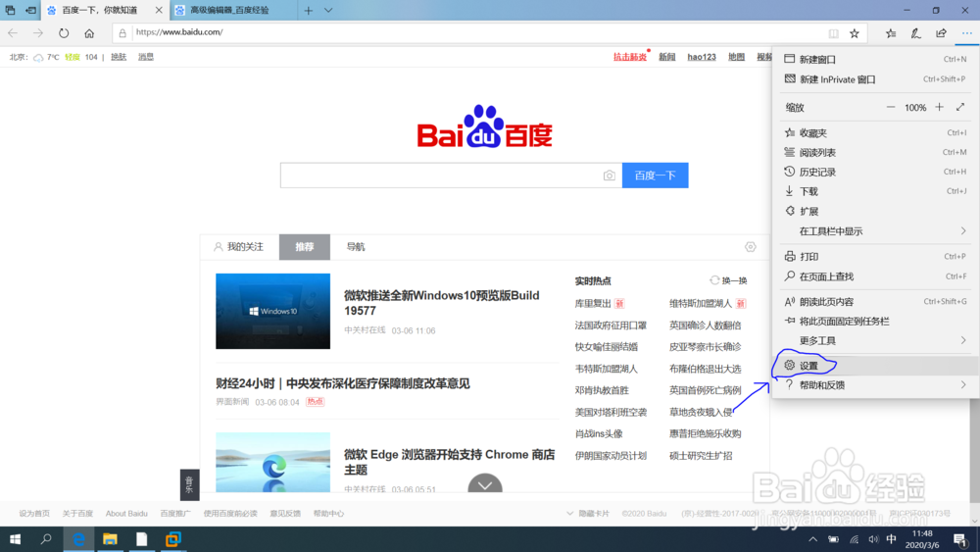Open Edge浏览器 Chrome商店主题 headline
This screenshot has width=980, height=552.
pos(450,462)
